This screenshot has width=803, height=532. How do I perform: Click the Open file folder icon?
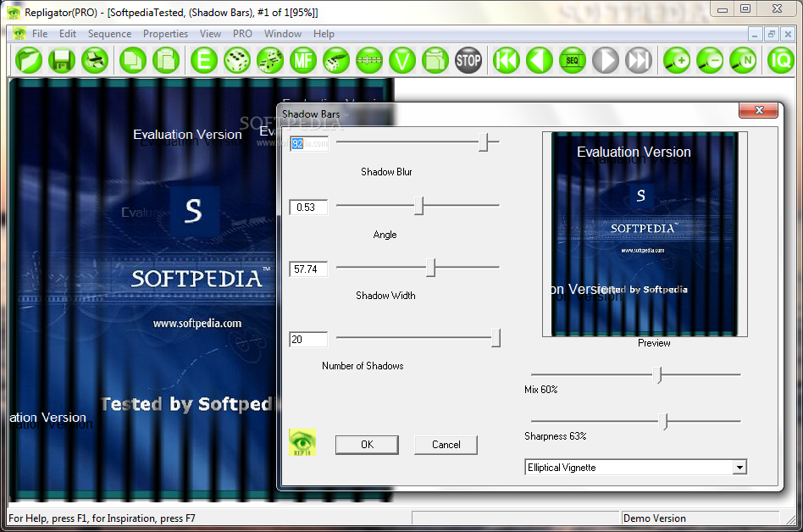point(29,60)
